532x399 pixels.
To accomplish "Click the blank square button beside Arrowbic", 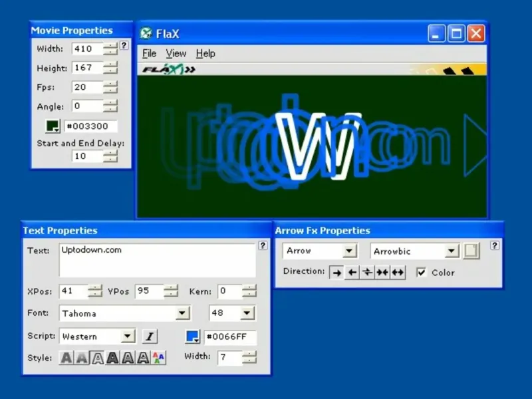I will click(x=471, y=251).
